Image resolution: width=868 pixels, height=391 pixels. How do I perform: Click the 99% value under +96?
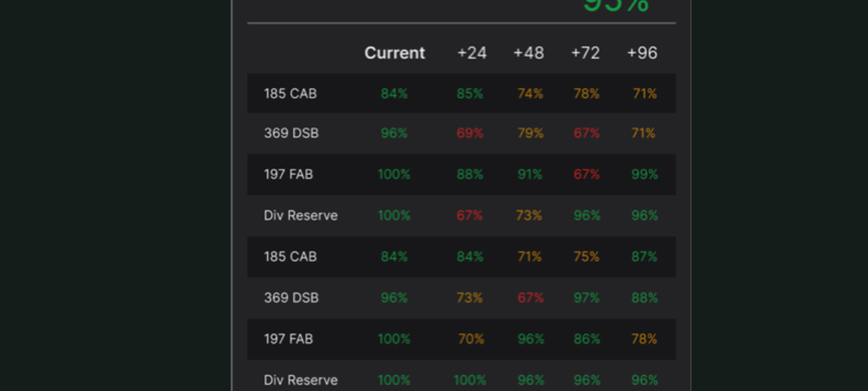644,174
